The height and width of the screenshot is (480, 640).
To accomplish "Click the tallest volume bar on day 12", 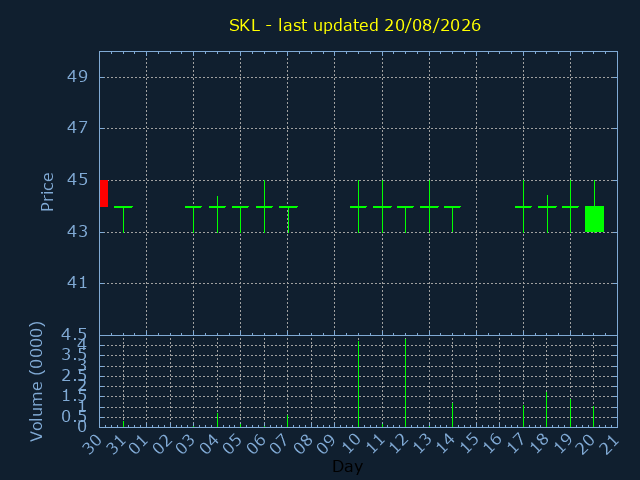I will (405, 383).
